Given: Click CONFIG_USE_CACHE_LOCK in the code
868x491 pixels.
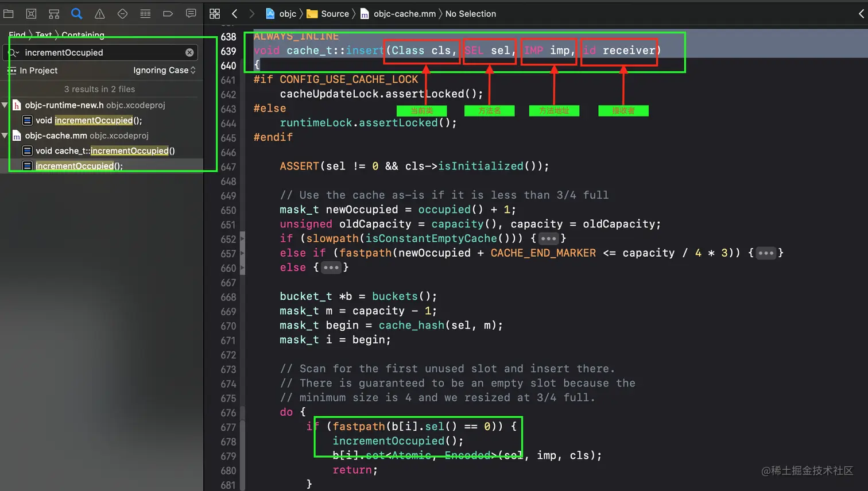Looking at the screenshot, I should point(349,79).
